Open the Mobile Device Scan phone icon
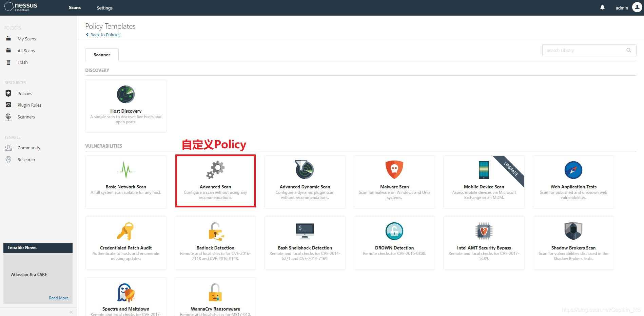 [x=484, y=170]
